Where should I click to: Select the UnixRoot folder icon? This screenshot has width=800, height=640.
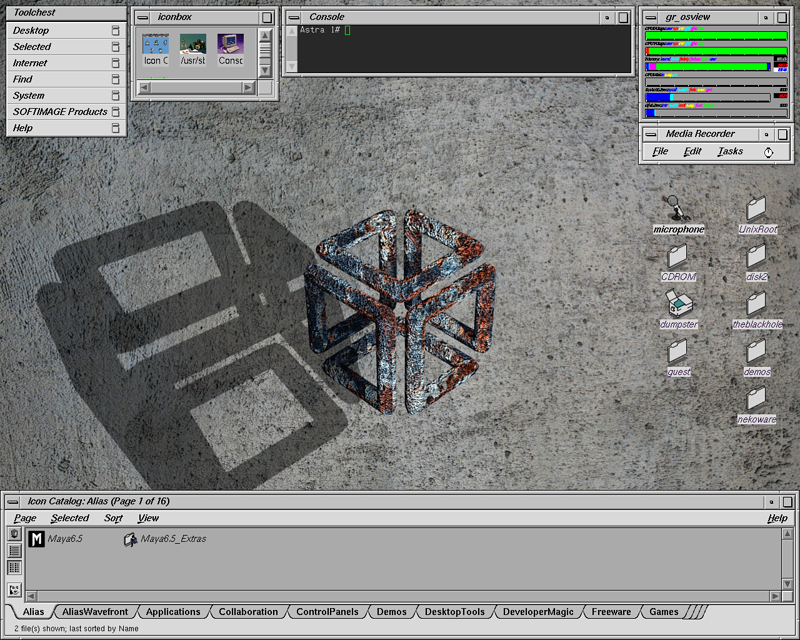pyautogui.click(x=756, y=209)
